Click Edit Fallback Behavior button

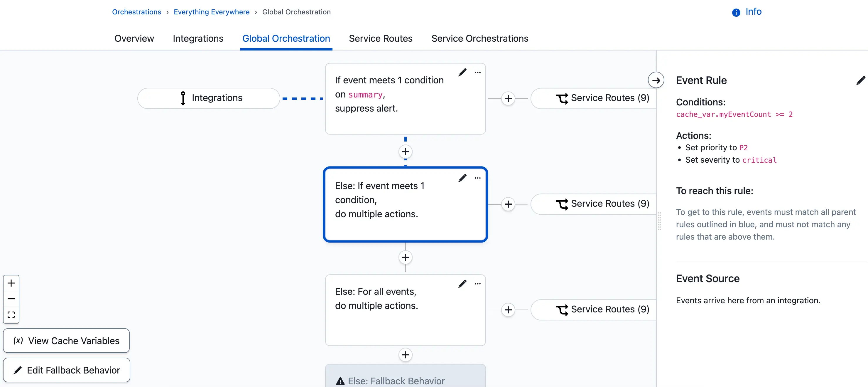click(x=66, y=370)
